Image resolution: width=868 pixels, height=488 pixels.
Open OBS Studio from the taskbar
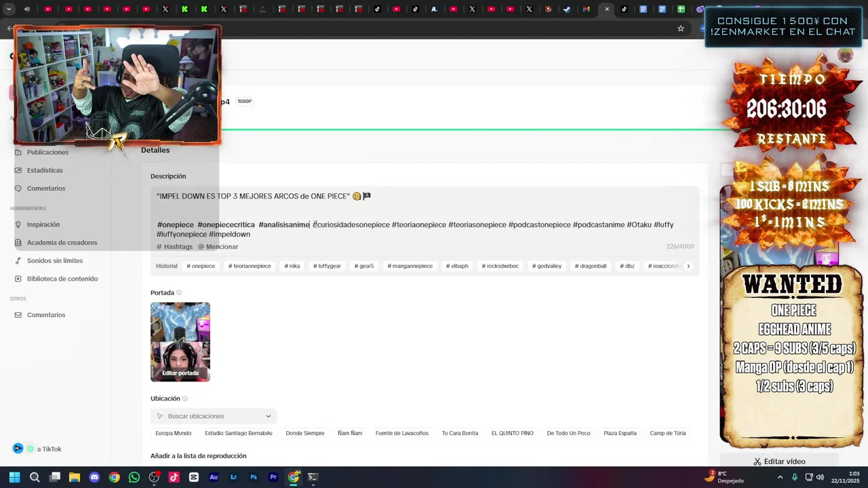pyautogui.click(x=154, y=477)
